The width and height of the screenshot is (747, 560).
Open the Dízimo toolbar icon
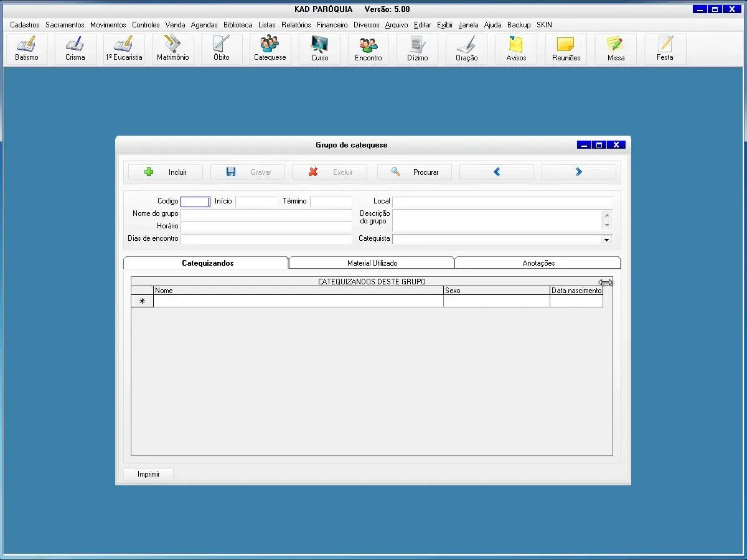(x=418, y=49)
